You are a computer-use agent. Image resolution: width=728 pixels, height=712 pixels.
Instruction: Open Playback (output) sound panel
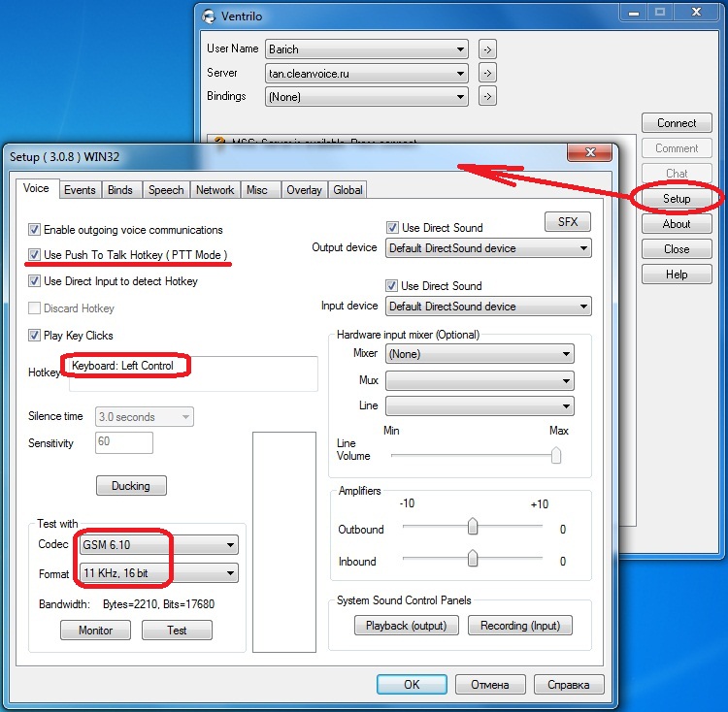407,626
